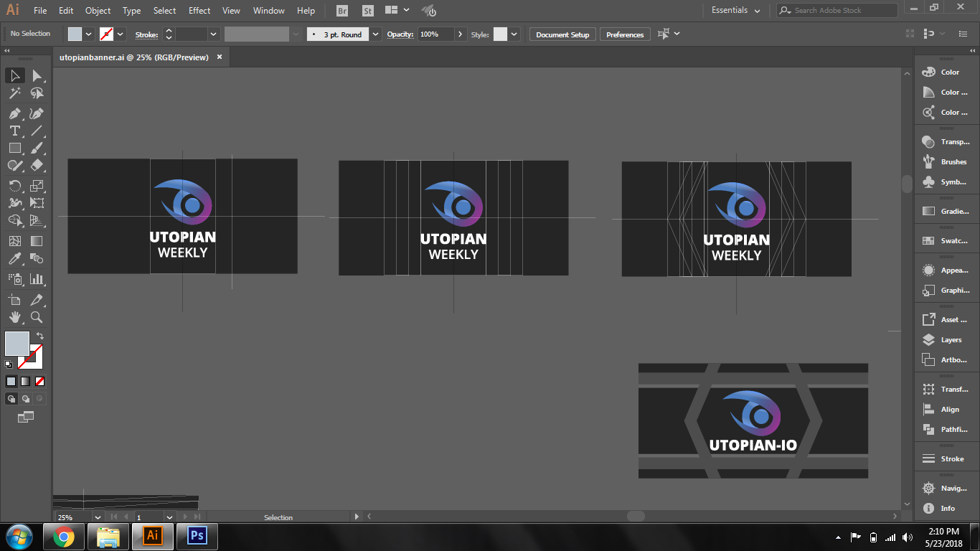This screenshot has height=551, width=980.
Task: Select the Selection tool (black arrow)
Action: 15,75
